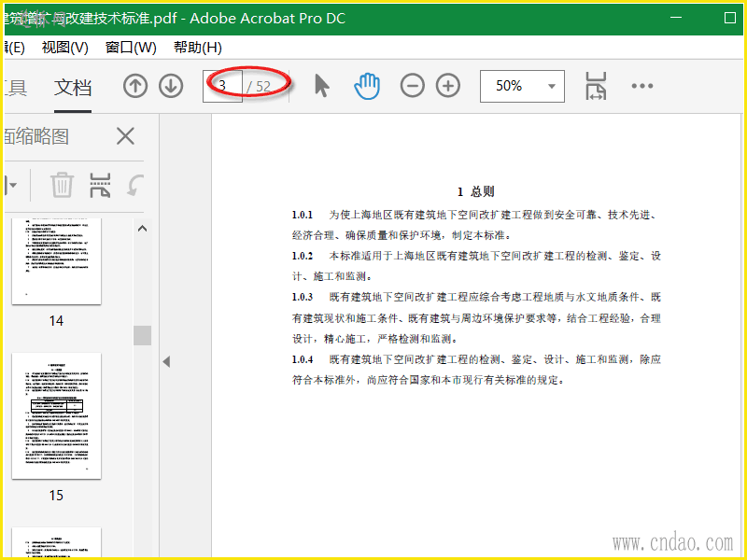Rotate page using the curved arrow icon
The height and width of the screenshot is (560, 747).
coord(135,185)
